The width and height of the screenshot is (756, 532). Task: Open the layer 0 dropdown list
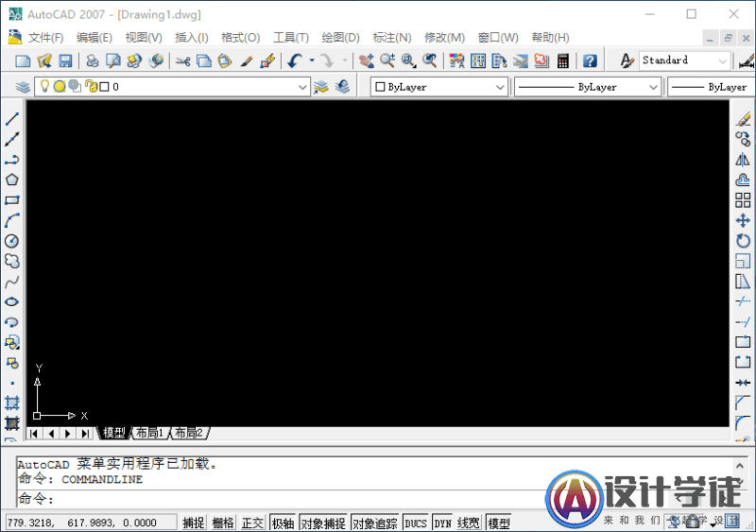coord(302,87)
